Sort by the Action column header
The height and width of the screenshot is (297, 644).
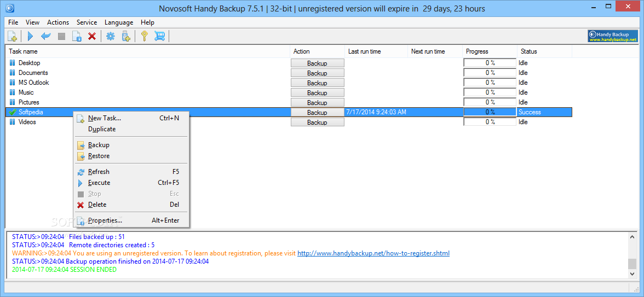[317, 51]
